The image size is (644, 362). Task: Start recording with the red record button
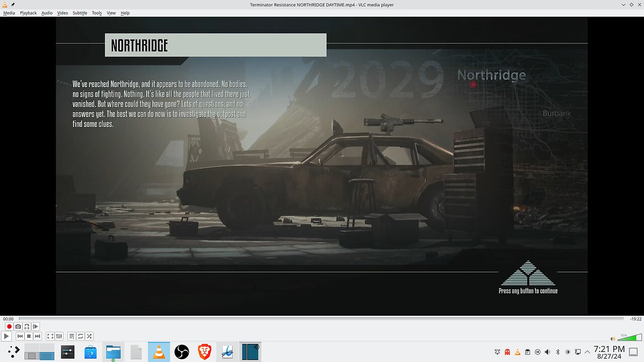[x=9, y=327]
